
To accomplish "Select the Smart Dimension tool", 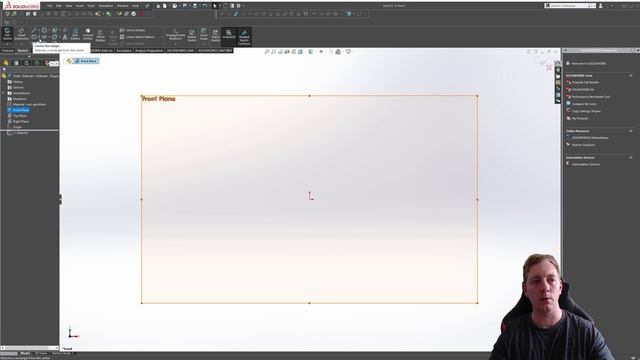I will (21, 34).
